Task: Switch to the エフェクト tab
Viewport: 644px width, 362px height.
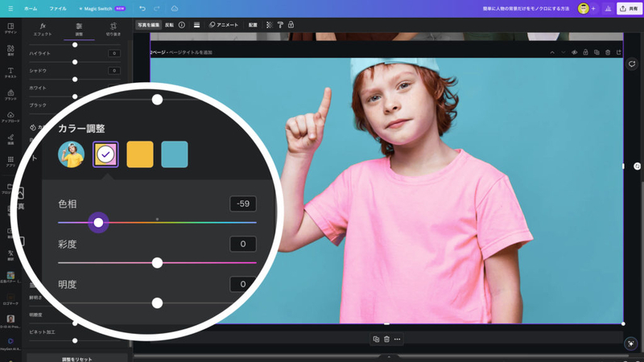Action: (43, 29)
